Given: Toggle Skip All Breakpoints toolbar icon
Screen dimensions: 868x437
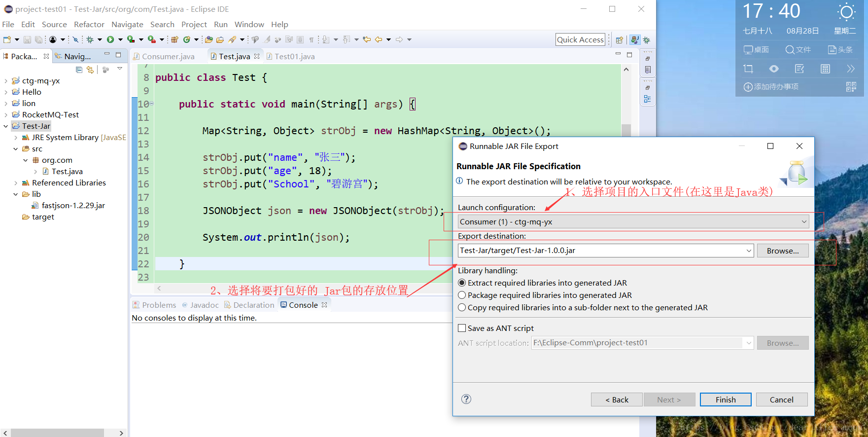Looking at the screenshot, I should pyautogui.click(x=75, y=39).
